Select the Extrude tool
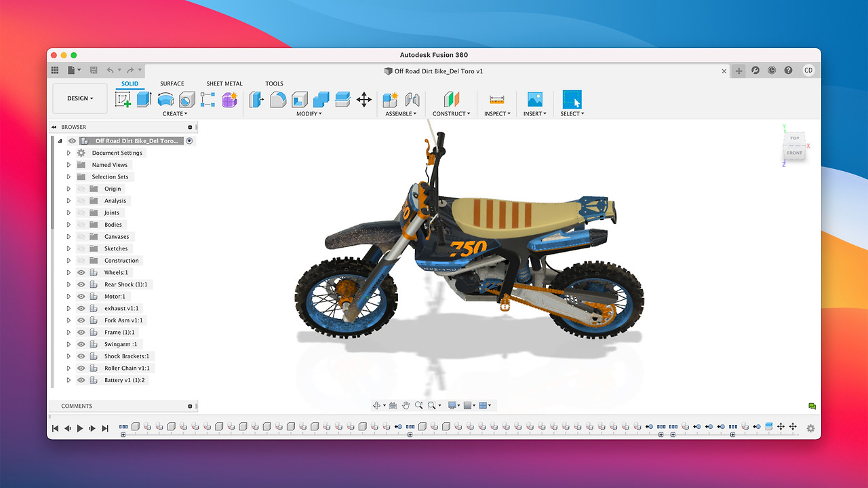Image resolution: width=868 pixels, height=488 pixels. (x=144, y=100)
